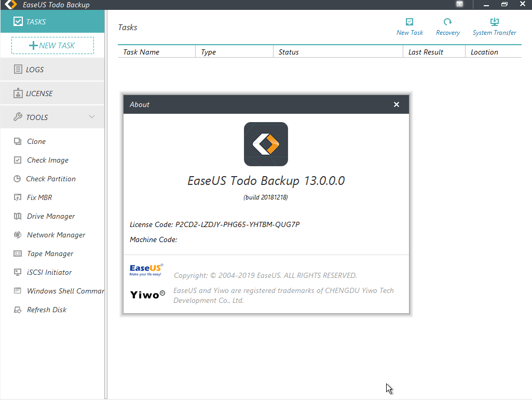Sort by Status column header
Viewport: 532px width, 400px height.
pyautogui.click(x=338, y=52)
